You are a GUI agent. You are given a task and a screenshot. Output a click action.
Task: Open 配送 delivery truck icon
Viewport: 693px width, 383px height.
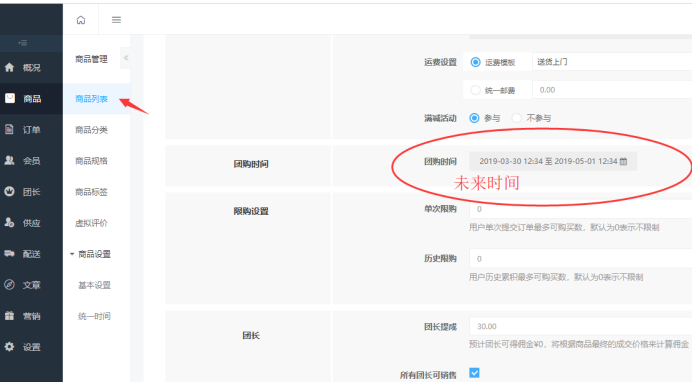point(9,253)
